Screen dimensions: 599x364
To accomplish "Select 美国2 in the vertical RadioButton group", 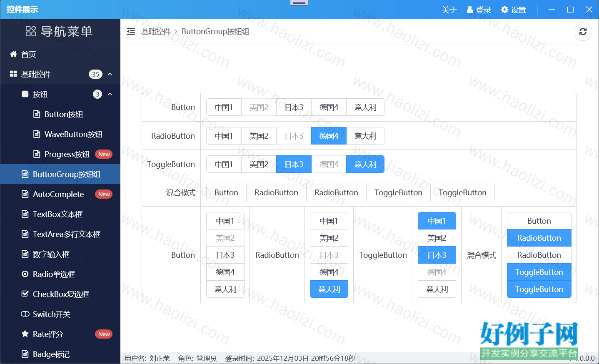I will (x=329, y=238).
